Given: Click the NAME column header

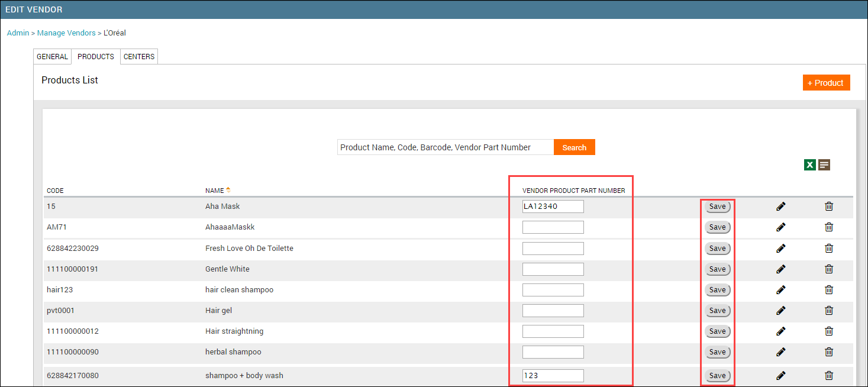Looking at the screenshot, I should tap(214, 191).
